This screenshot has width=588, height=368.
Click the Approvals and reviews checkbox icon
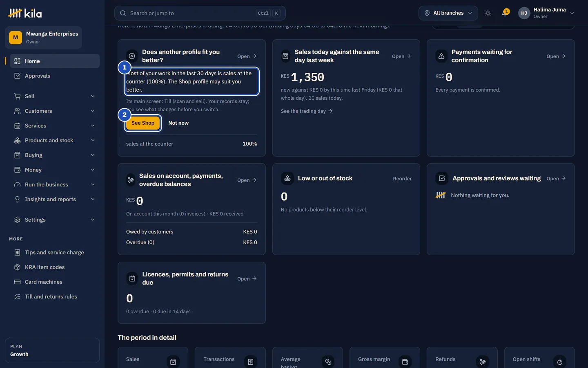[442, 179]
